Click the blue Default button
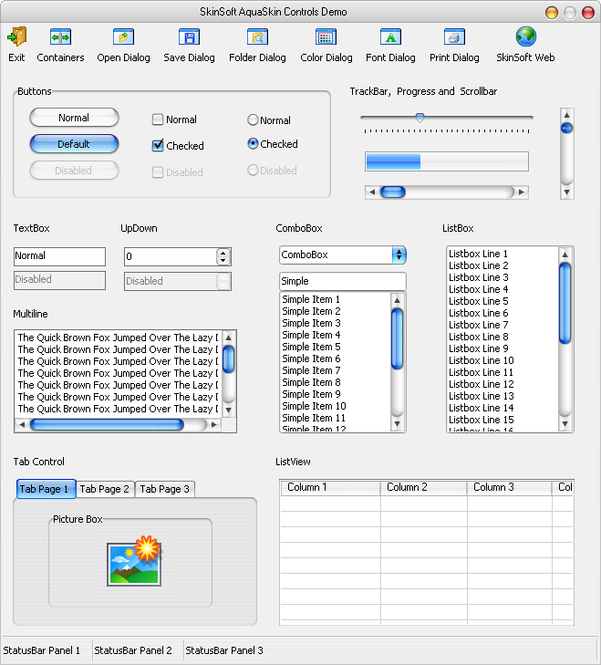601x665 pixels. [74, 144]
